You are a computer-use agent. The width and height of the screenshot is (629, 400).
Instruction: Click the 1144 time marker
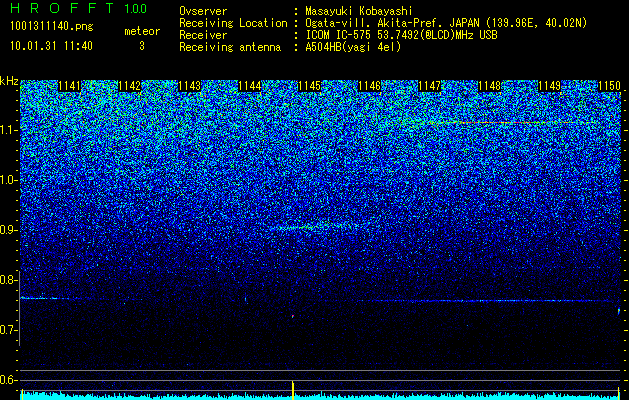(x=250, y=86)
